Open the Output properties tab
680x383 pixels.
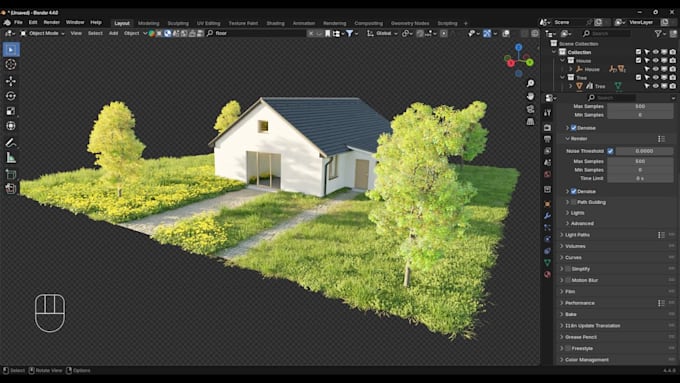[547, 139]
